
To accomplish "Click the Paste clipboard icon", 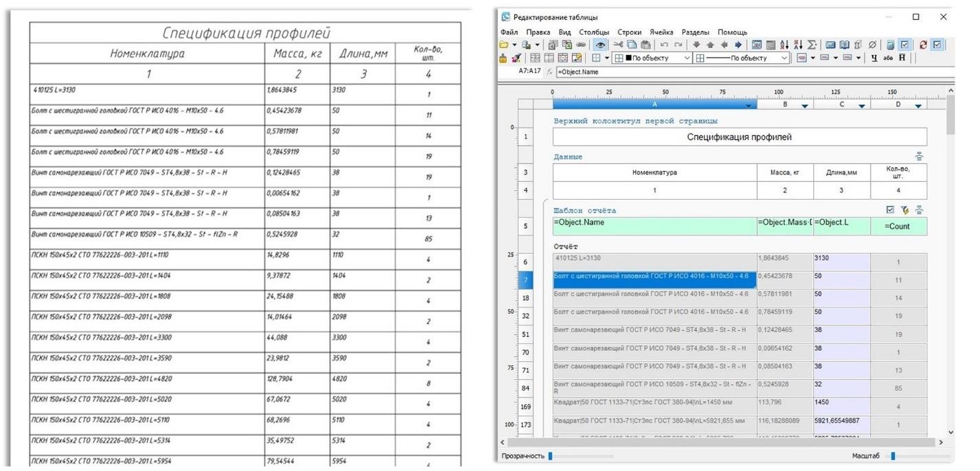I will click(645, 45).
